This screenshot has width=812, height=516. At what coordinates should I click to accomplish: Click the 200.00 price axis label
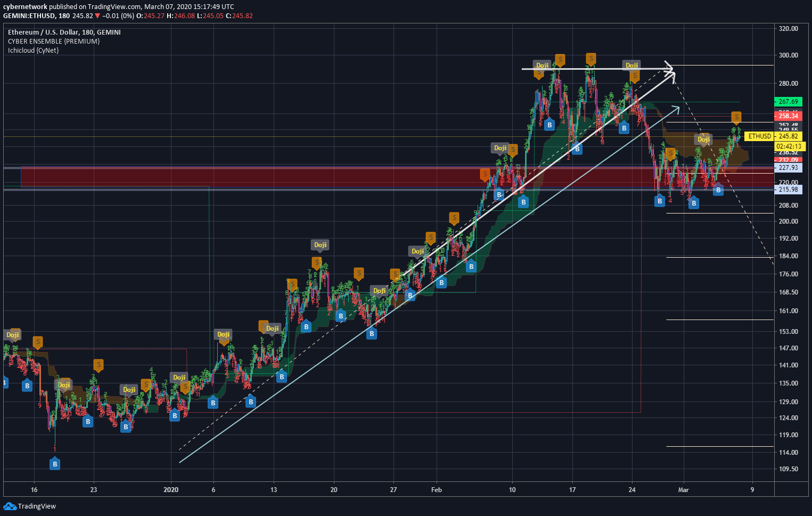(x=788, y=222)
